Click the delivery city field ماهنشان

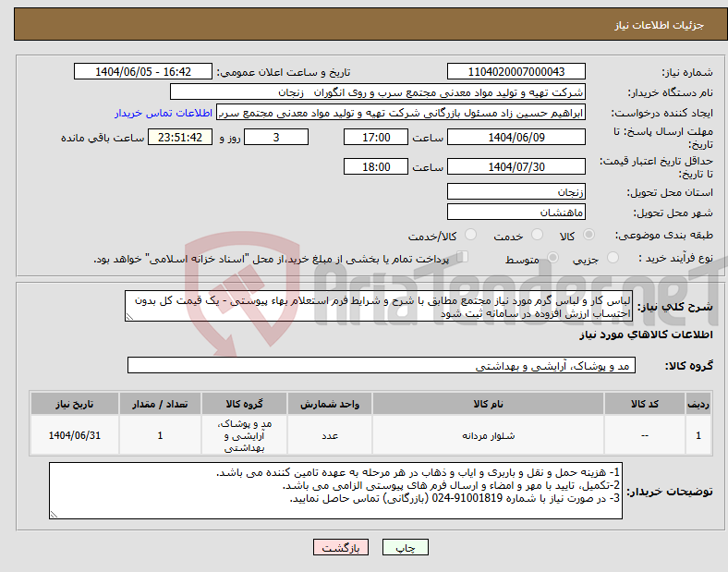point(516,212)
